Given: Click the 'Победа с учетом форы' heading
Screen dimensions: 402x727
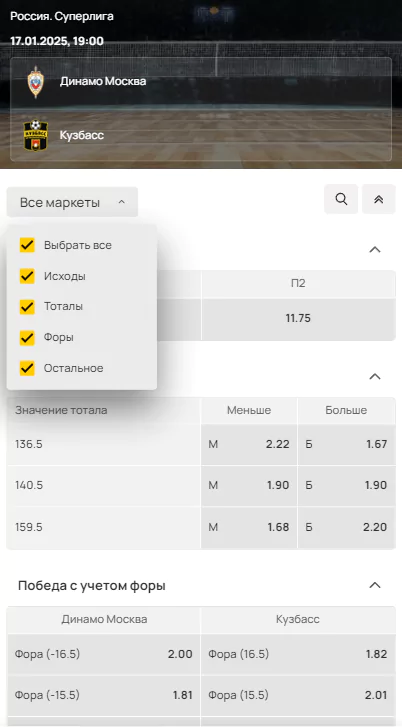Looking at the screenshot, I should (x=92, y=586).
